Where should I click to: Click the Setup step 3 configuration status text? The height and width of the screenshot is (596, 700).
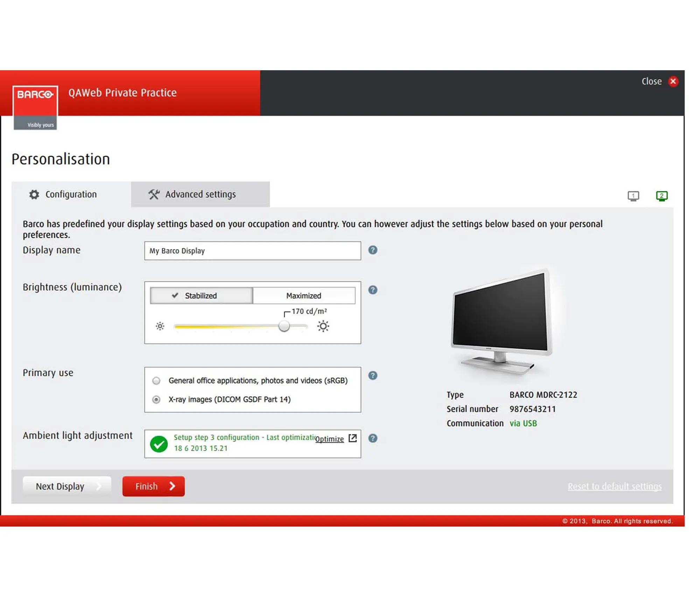pos(244,443)
